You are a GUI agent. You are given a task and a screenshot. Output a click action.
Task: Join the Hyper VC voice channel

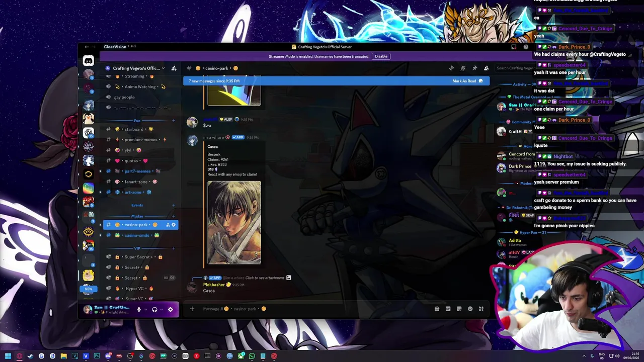[x=140, y=289]
